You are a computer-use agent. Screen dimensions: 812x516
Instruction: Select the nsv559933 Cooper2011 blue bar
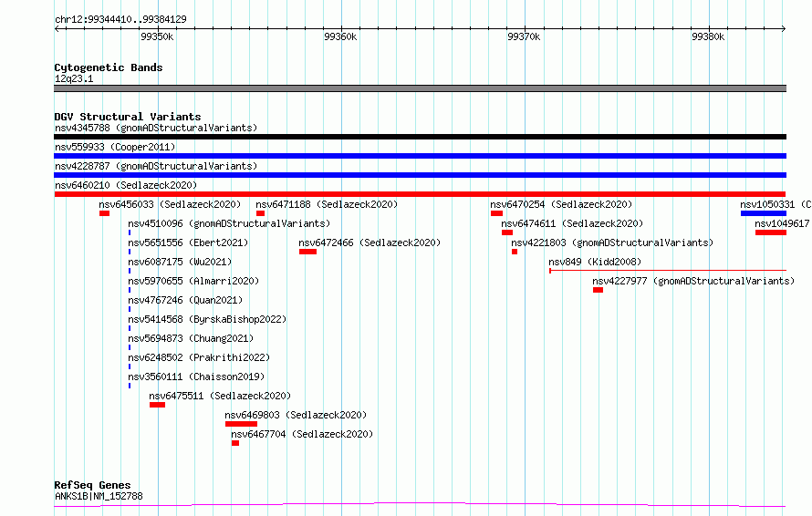point(420,156)
